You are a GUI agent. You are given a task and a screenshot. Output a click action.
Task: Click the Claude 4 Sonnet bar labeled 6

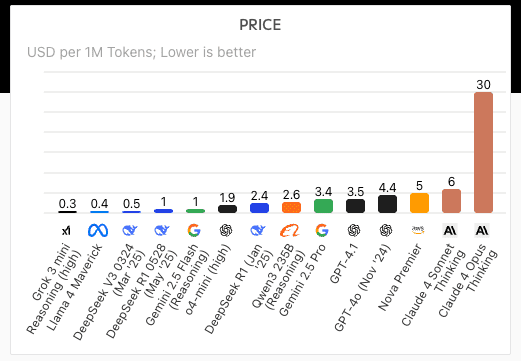451,201
